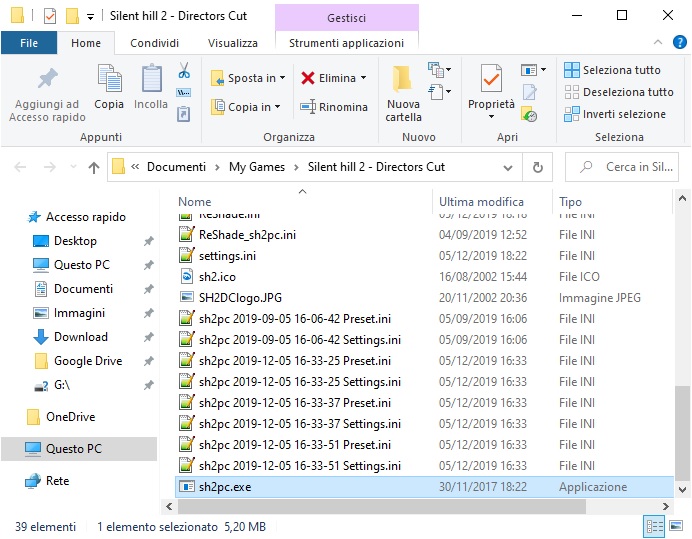Viewport: 692px width, 539px height.
Task: Switch to the Visualizza ribbon tab
Action: click(233, 43)
